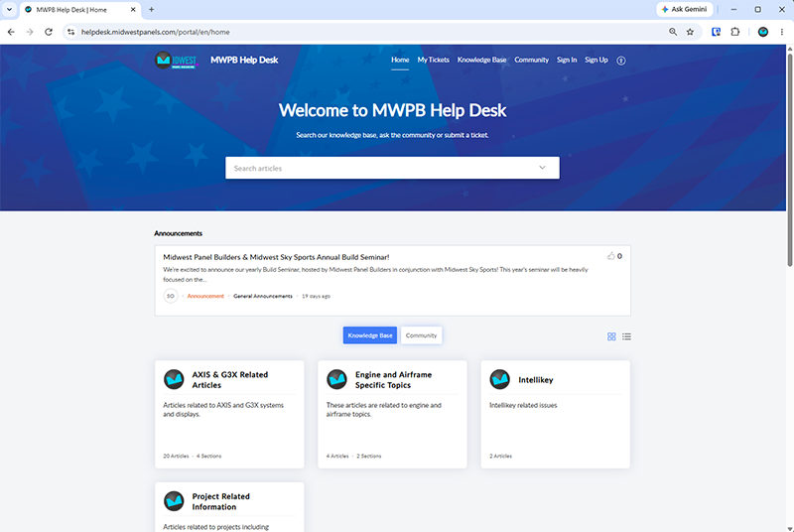
Task: Click General Announcements category link
Action: pyautogui.click(x=263, y=296)
